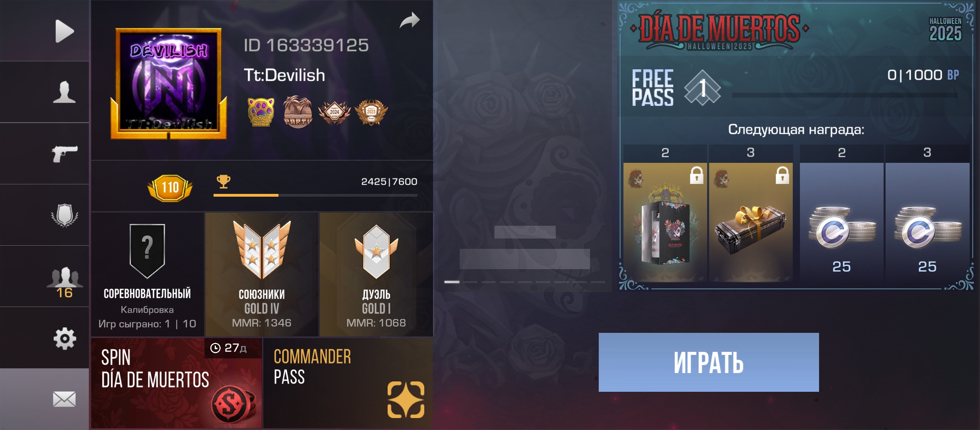Click the trophy experience progress bar
Image resolution: width=980 pixels, height=430 pixels.
pyautogui.click(x=316, y=195)
